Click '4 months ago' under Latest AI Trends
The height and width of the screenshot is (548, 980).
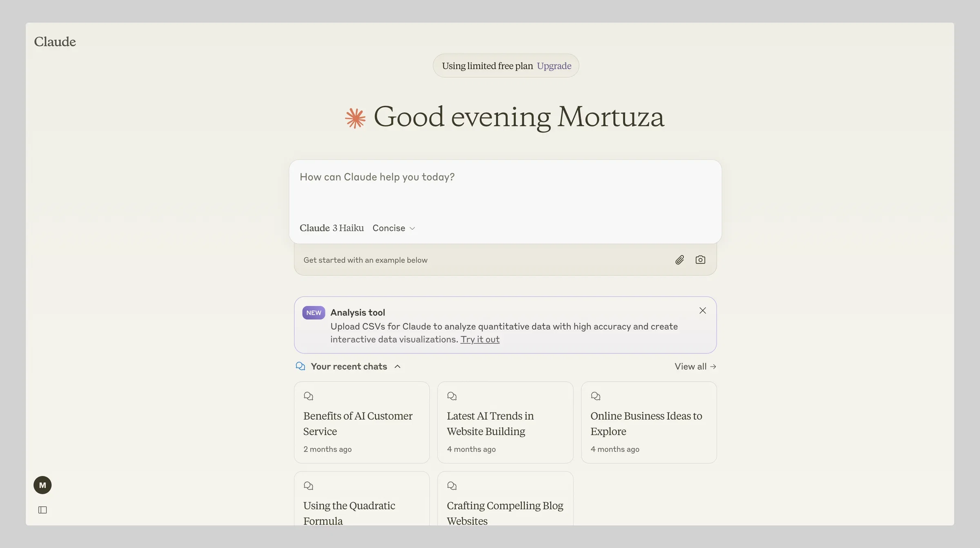click(471, 449)
